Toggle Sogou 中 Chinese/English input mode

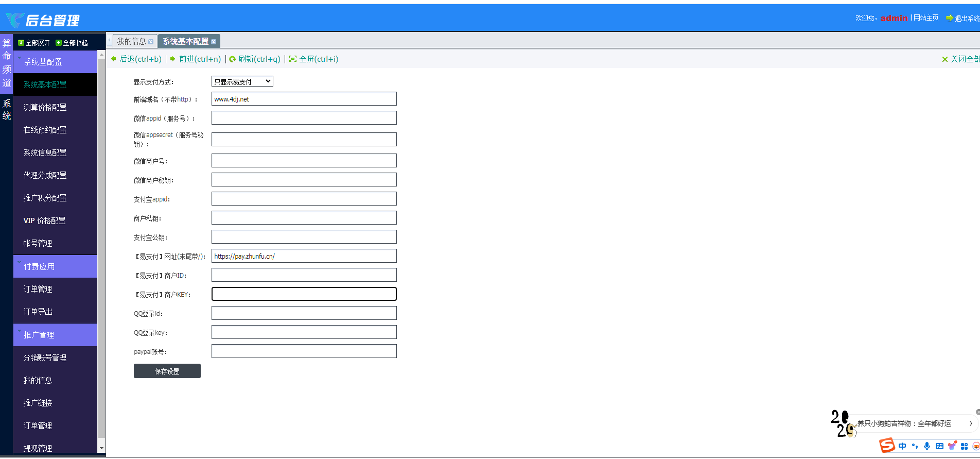pos(902,446)
